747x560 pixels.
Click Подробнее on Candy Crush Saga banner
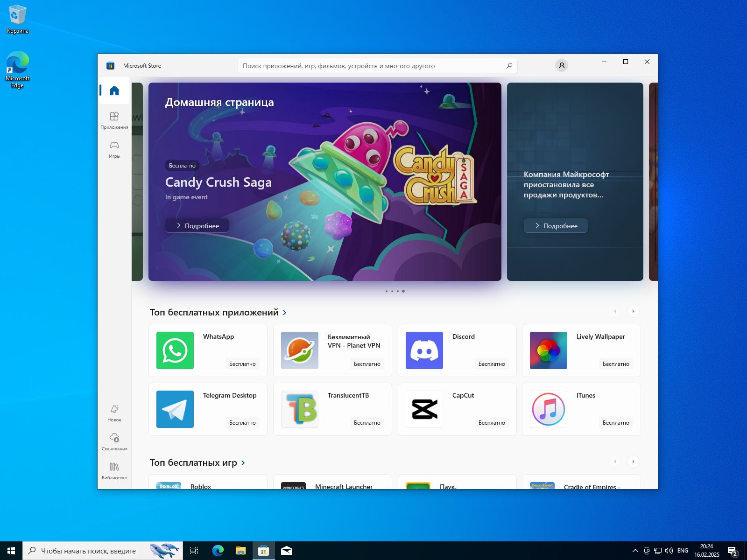tap(197, 225)
